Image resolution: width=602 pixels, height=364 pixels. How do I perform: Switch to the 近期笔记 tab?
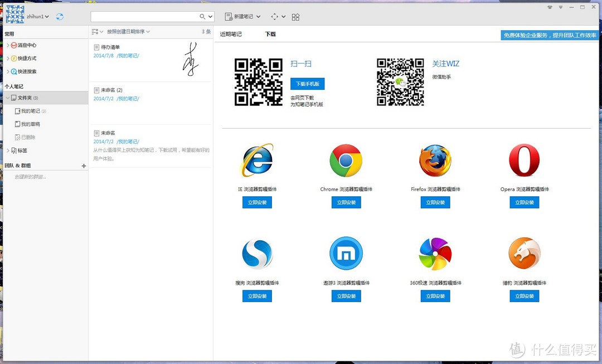[x=231, y=34]
